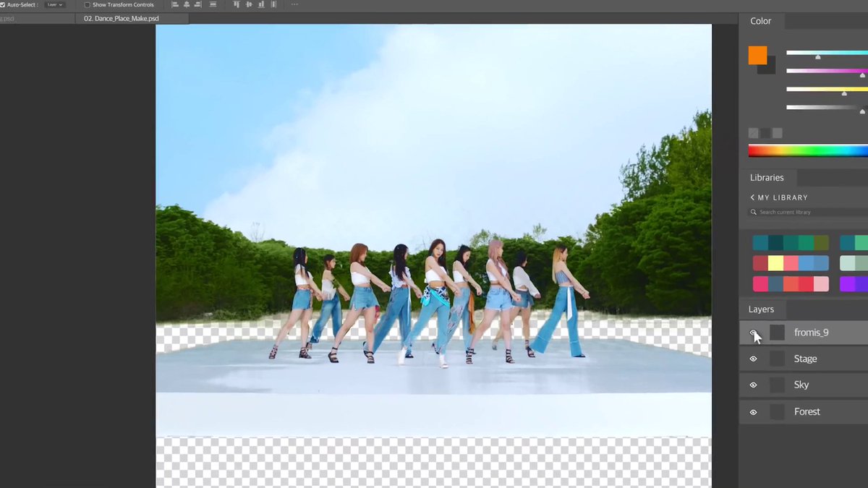Hide the fromis_9 layer with its eye
This screenshot has height=488, width=868.
[753, 333]
